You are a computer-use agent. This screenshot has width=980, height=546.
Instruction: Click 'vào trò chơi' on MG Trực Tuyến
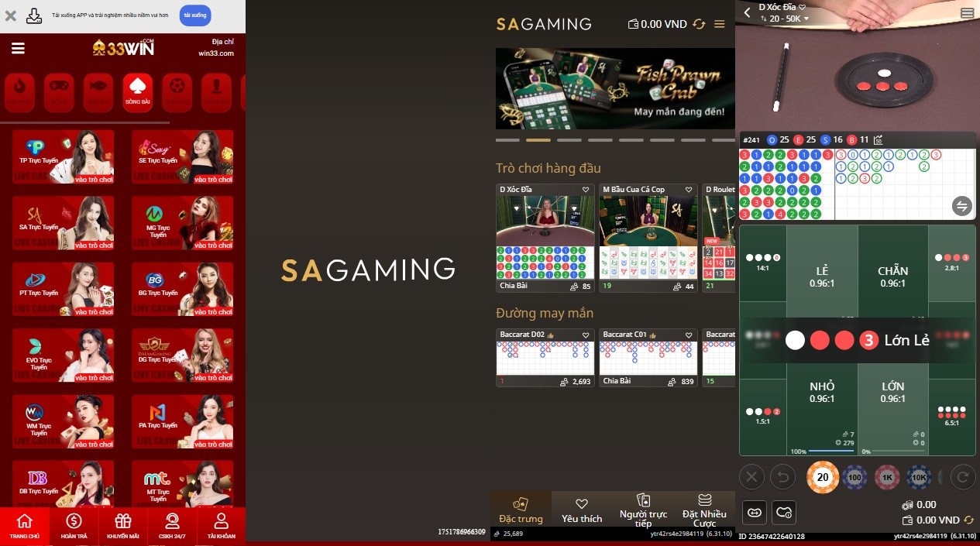213,246
